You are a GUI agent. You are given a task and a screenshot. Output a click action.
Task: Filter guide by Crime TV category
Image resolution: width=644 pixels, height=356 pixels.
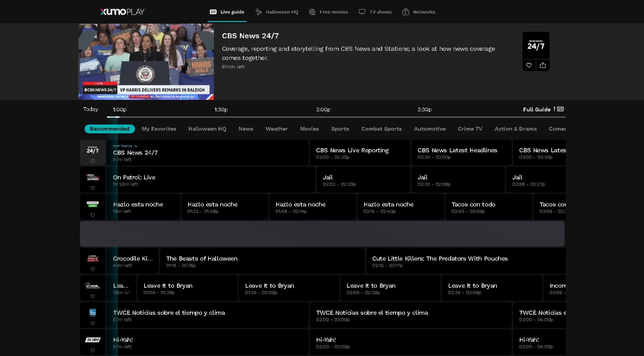tap(470, 129)
